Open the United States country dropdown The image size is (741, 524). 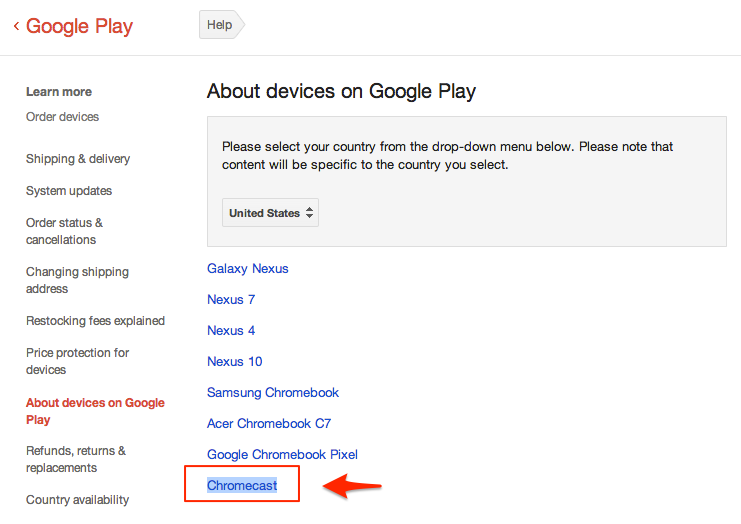(x=271, y=213)
